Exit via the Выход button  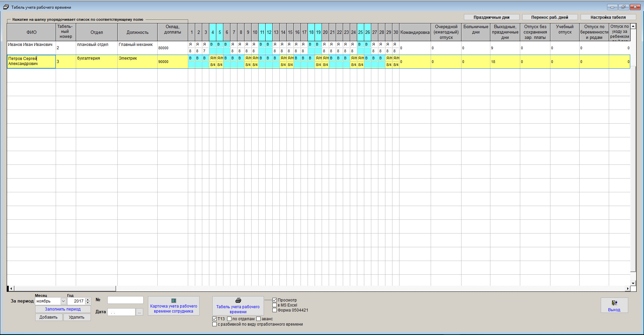tap(614, 305)
